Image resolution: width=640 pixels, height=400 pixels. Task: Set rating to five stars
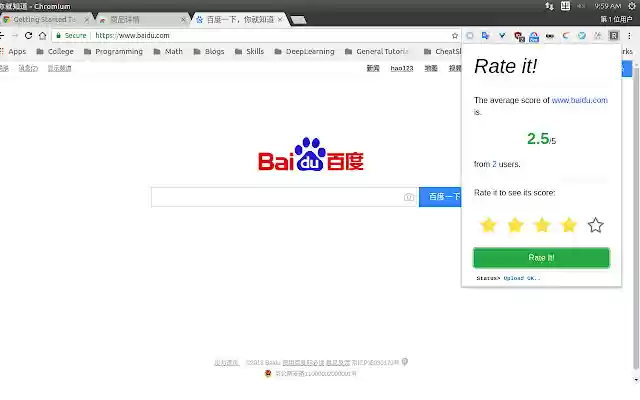point(596,225)
